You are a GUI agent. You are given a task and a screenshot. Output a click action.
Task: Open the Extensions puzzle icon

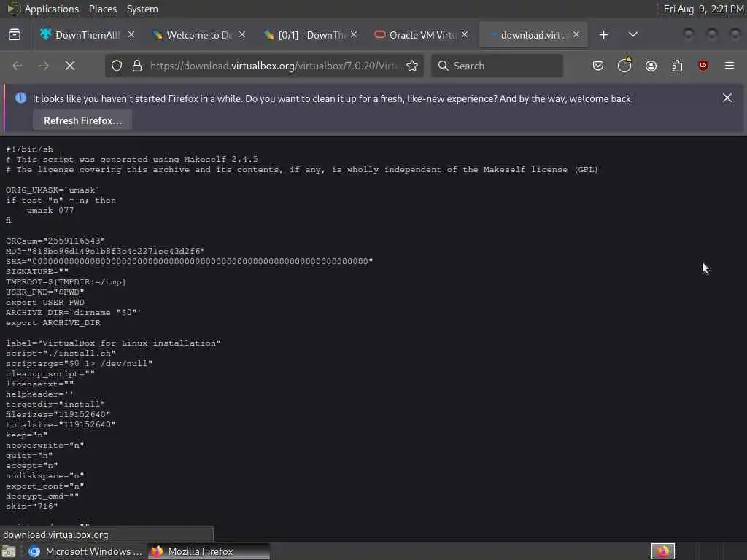coord(677,66)
